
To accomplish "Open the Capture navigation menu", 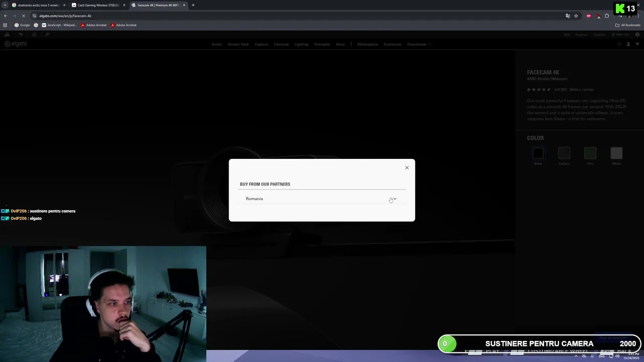I will pyautogui.click(x=261, y=44).
